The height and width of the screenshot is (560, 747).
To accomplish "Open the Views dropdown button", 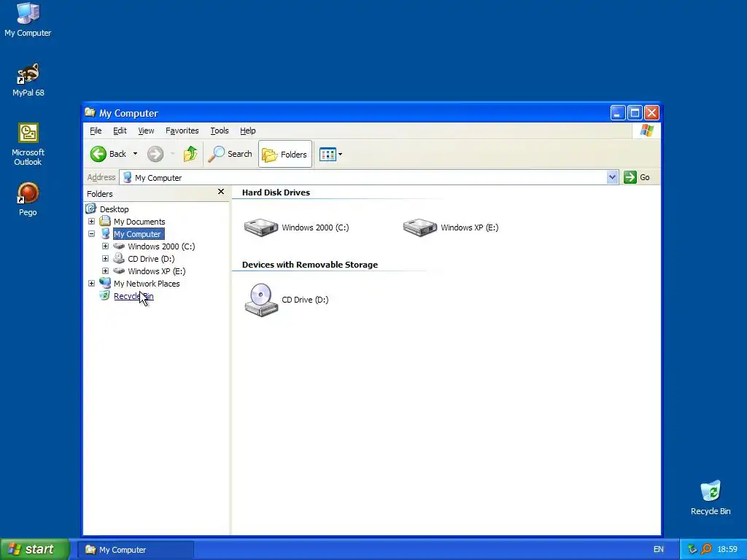I will pyautogui.click(x=330, y=155).
